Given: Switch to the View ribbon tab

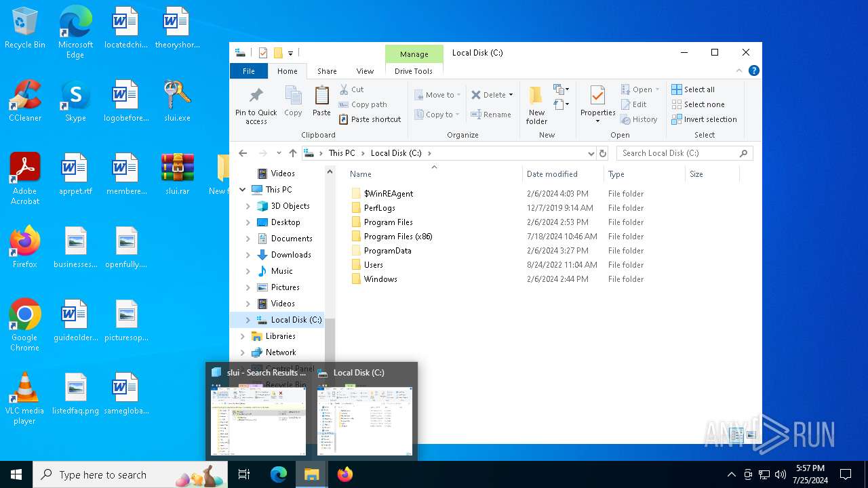Looking at the screenshot, I should point(365,71).
